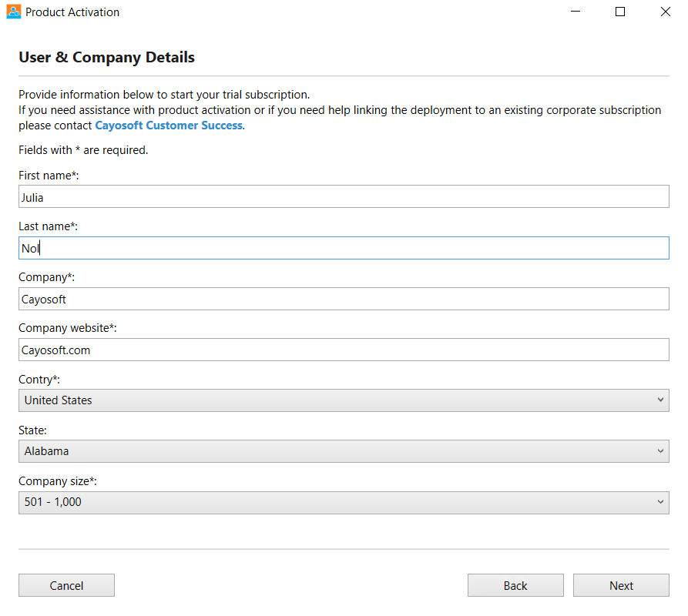The height and width of the screenshot is (616, 688).
Task: Open the Company size dropdown
Action: point(344,503)
